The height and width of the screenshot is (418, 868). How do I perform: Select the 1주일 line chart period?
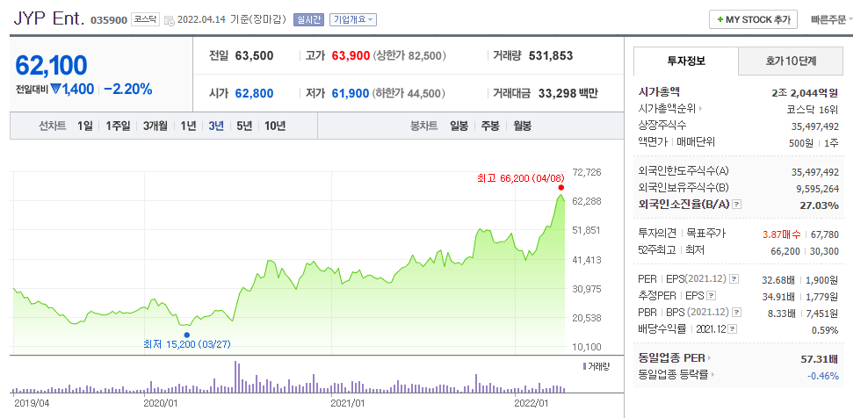(x=118, y=126)
